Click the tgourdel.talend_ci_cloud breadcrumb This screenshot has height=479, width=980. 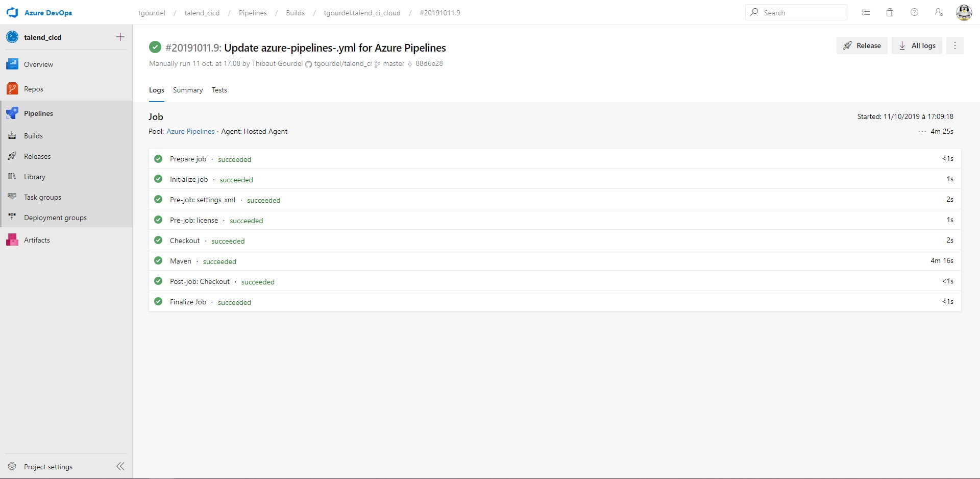(362, 13)
